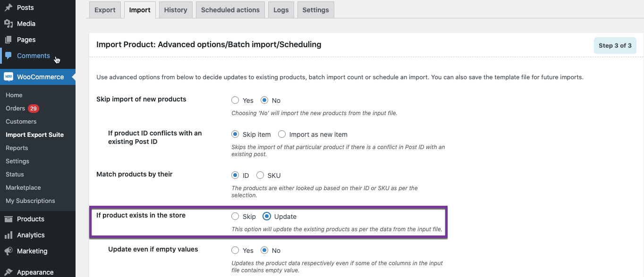Viewport: 644px width, 277px height.
Task: Select Yes for skipping new product imports
Action: 235,100
